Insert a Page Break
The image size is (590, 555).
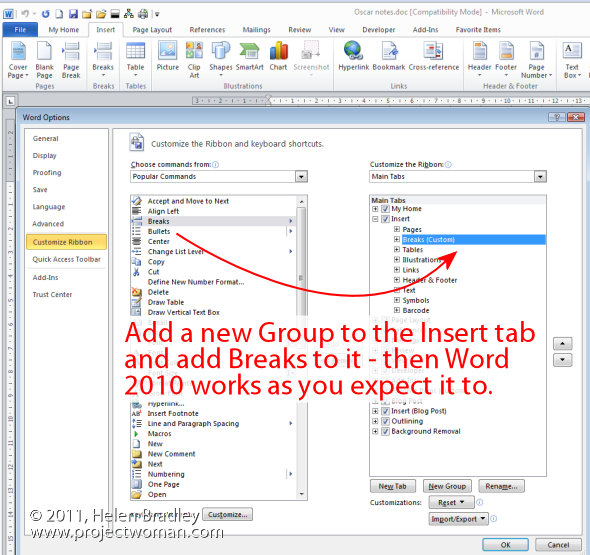(71, 60)
